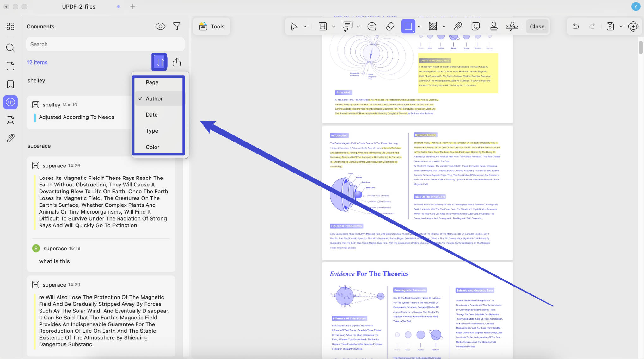Click the sort comments button
The image size is (644, 359).
click(159, 62)
